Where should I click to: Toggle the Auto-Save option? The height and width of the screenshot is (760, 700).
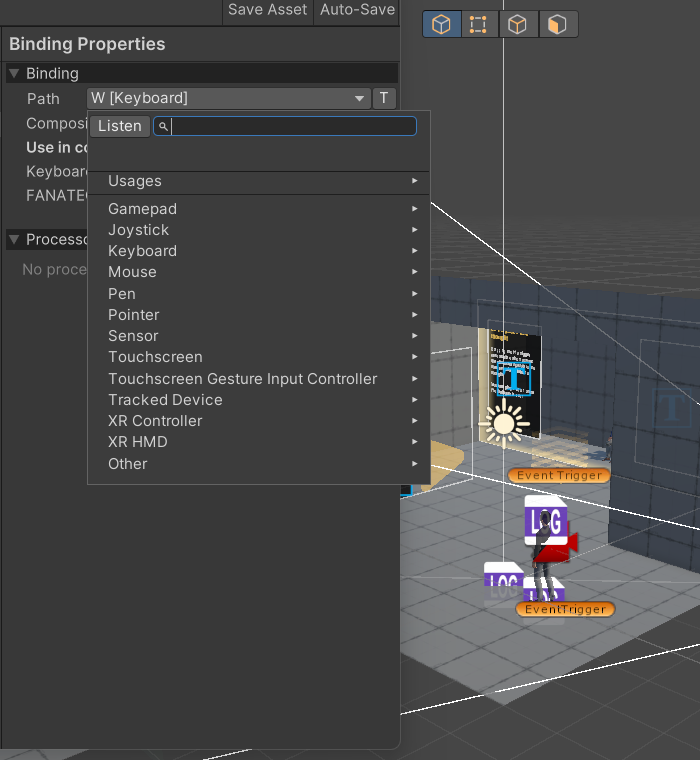pos(357,10)
